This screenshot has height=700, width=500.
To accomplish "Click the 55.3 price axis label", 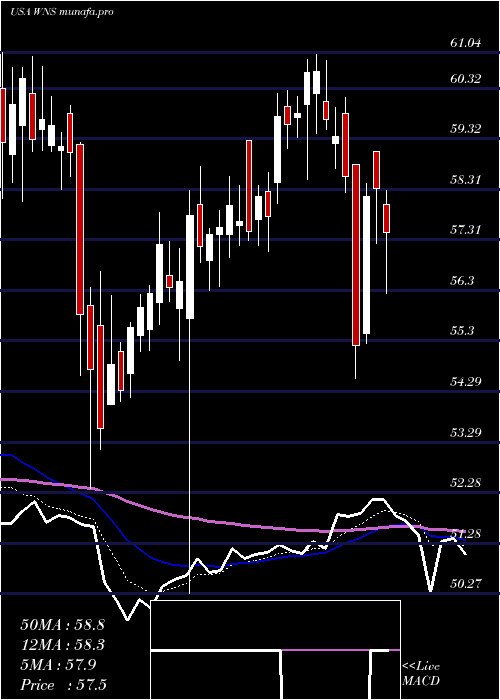I will click(463, 331).
